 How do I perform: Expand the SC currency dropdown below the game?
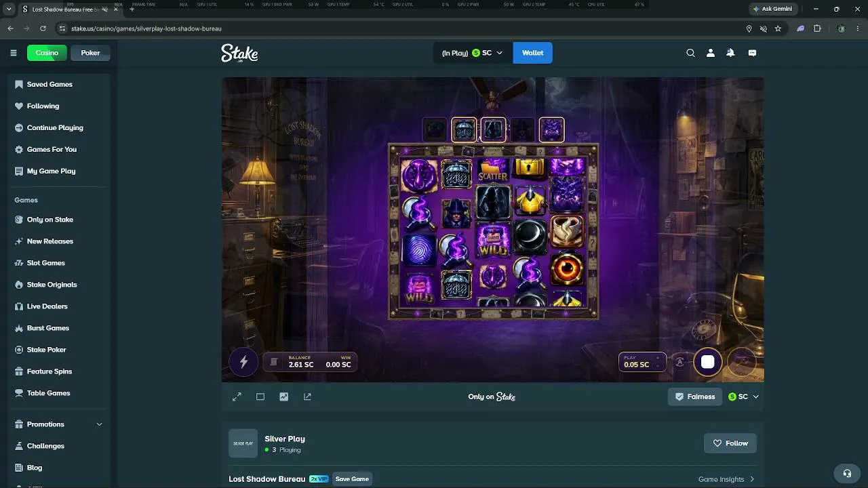(743, 396)
